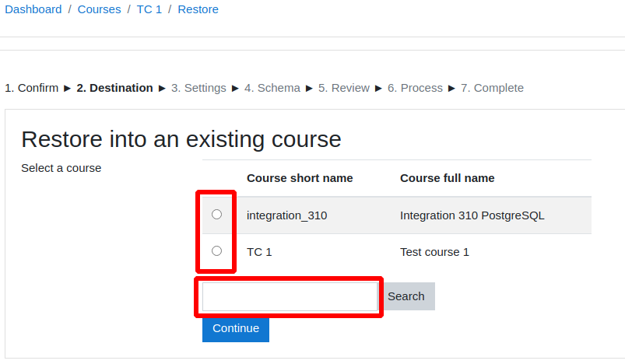
Task: Click the Search button
Action: pyautogui.click(x=406, y=296)
